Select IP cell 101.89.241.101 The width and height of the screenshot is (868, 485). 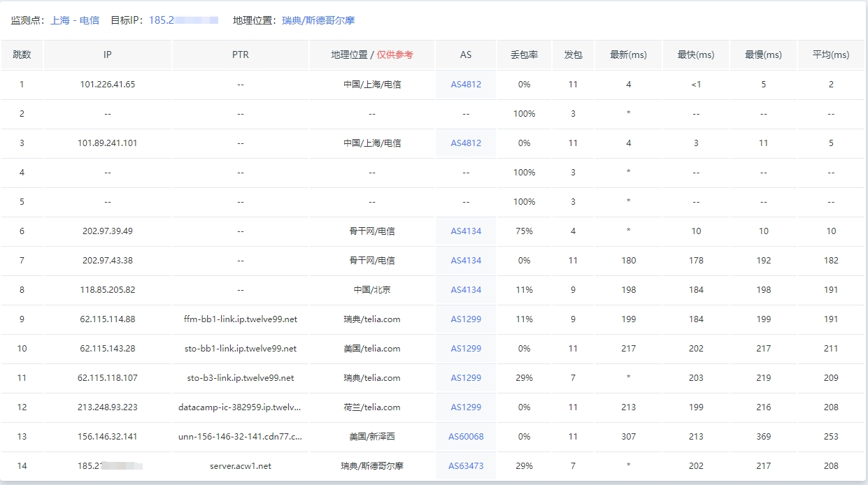108,143
